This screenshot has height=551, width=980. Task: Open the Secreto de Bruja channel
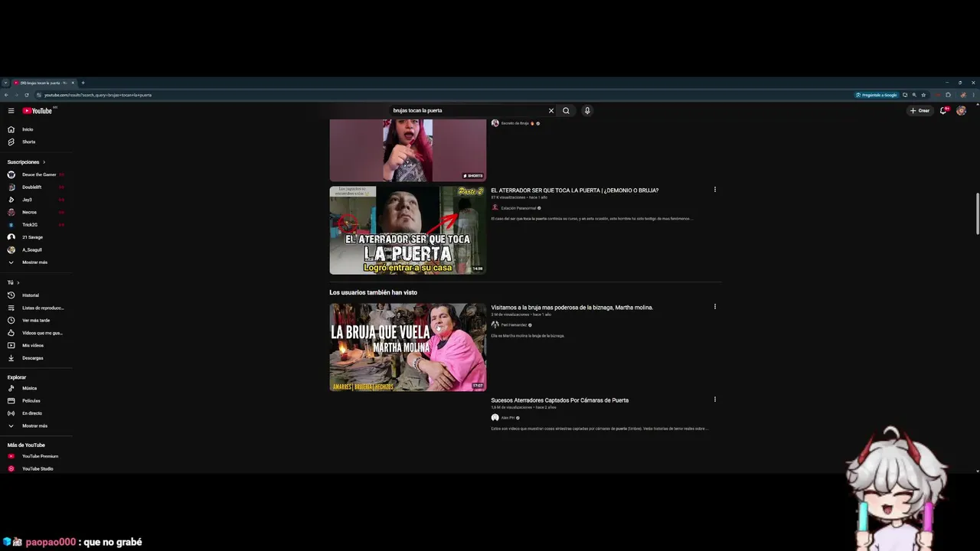point(514,123)
